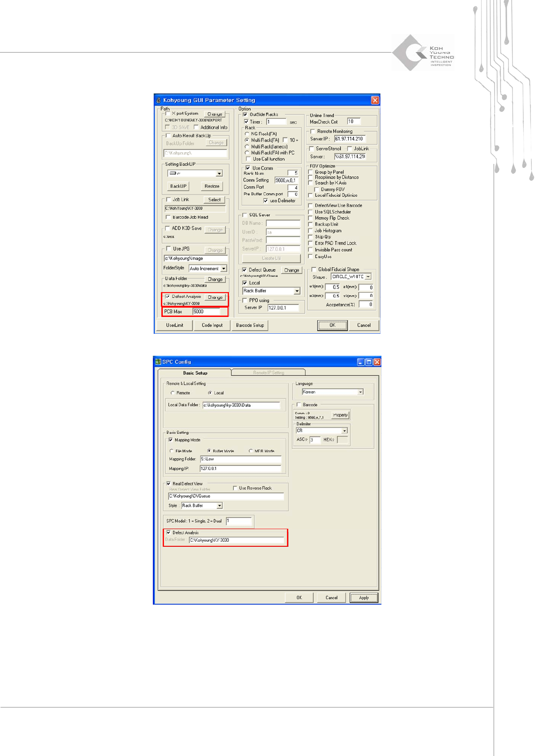535x756 pixels.
Task: Open the Code Input button
Action: tap(212, 325)
